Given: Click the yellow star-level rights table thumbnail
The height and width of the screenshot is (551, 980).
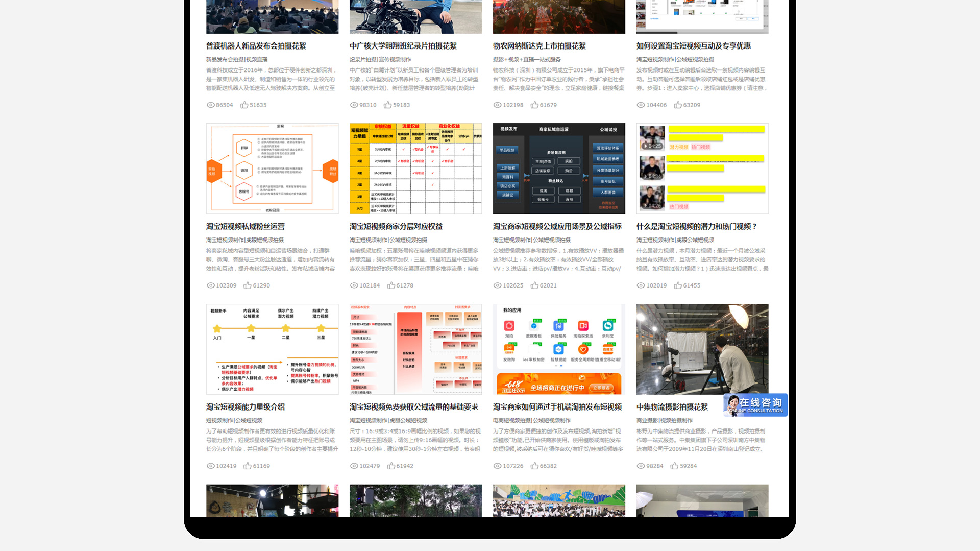Looking at the screenshot, I should (x=415, y=169).
